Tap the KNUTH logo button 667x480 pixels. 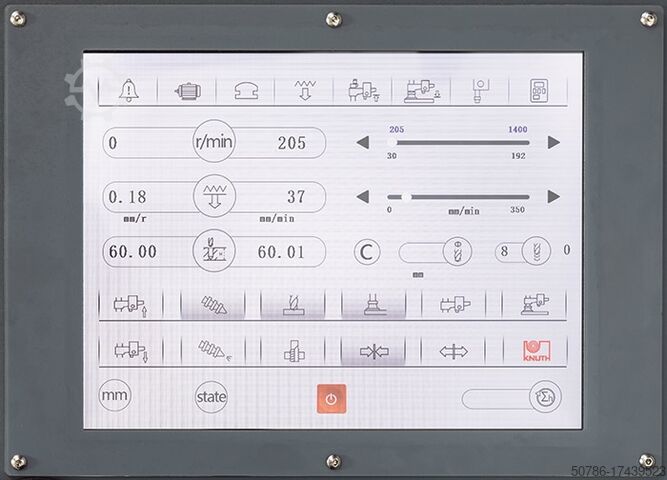tap(536, 351)
